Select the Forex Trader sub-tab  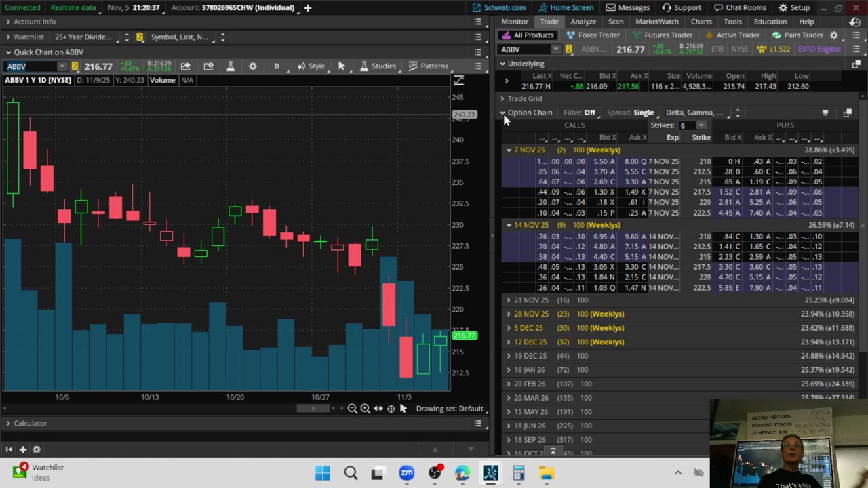coord(593,35)
